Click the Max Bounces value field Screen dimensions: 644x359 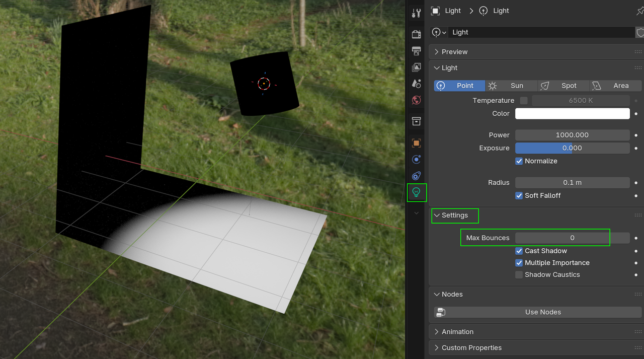[x=572, y=238]
